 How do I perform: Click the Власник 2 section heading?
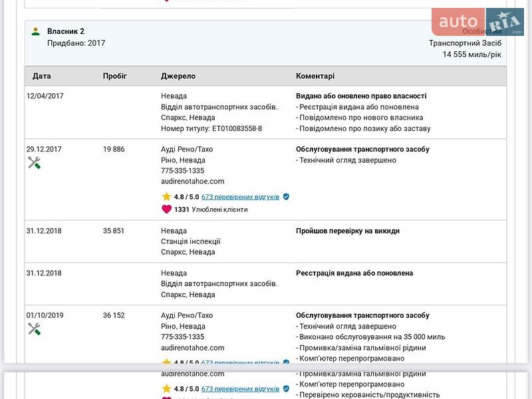[x=65, y=31]
